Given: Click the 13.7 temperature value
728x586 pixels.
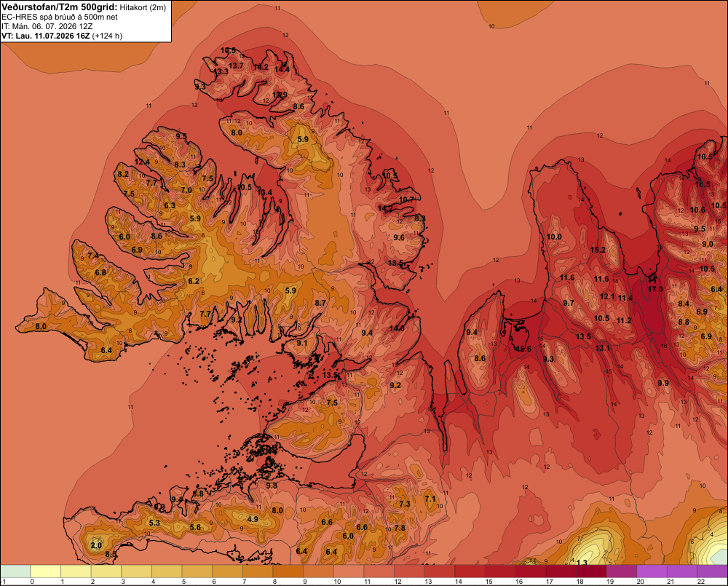Looking at the screenshot, I should 236,66.
